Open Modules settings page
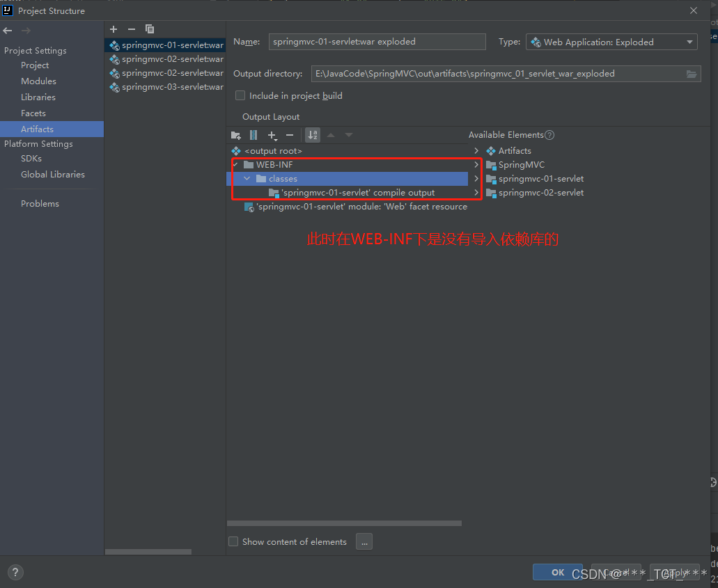718x588 pixels. coord(38,81)
